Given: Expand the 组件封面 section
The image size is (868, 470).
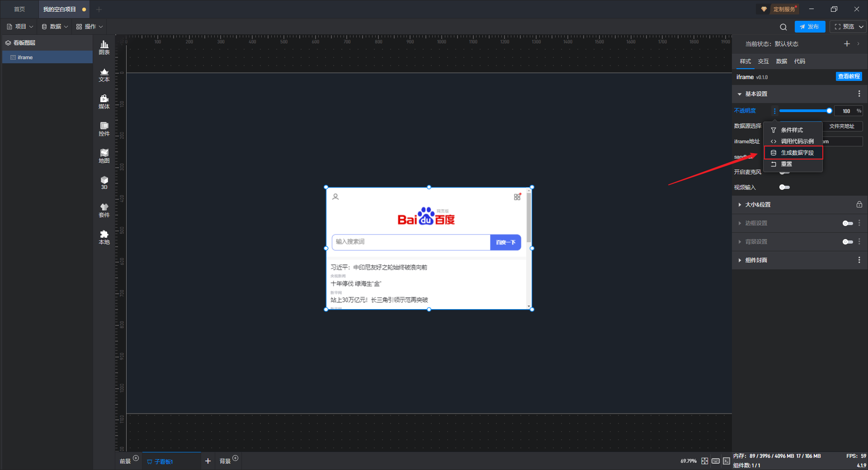Looking at the screenshot, I should (x=740, y=260).
